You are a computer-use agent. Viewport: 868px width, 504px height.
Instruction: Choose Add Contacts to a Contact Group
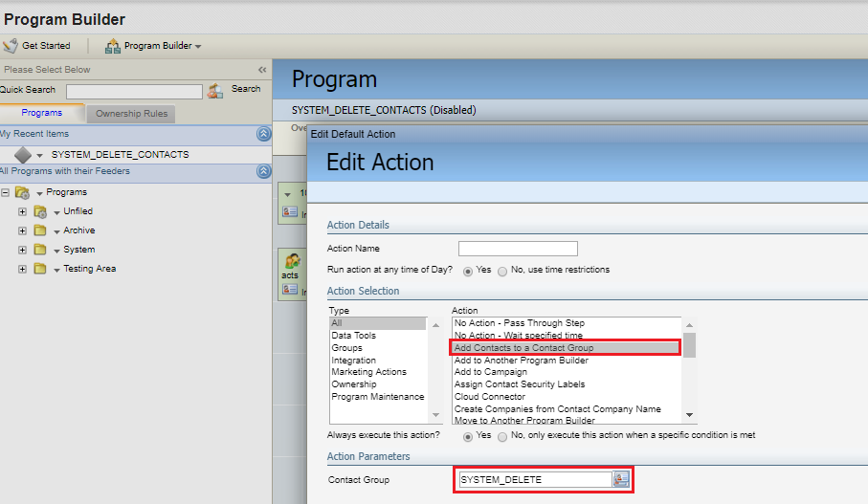566,348
